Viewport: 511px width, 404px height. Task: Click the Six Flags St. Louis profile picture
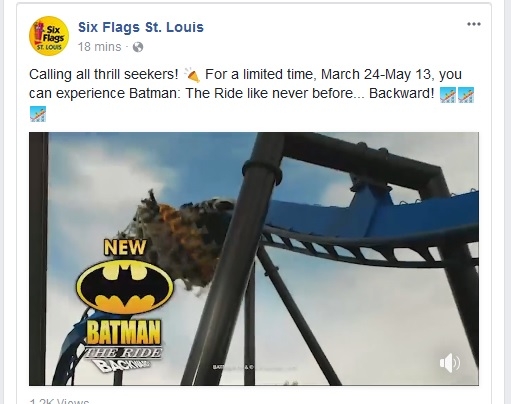[x=49, y=36]
